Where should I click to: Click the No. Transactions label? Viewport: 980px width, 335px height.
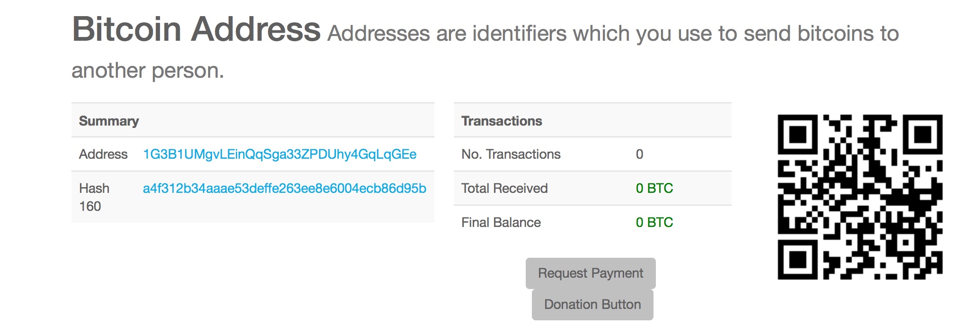(x=511, y=154)
